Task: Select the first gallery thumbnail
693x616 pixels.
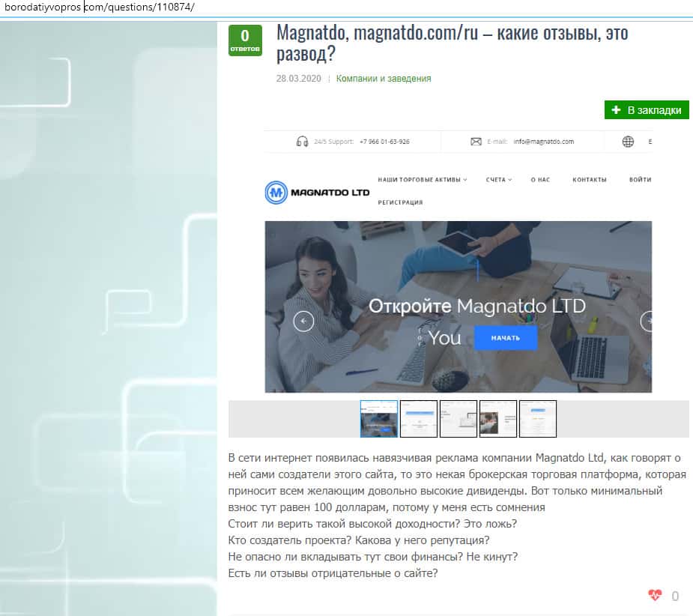Action: (x=379, y=419)
